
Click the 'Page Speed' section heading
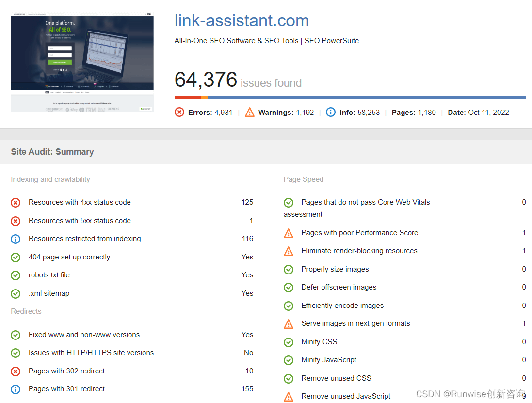coord(304,179)
